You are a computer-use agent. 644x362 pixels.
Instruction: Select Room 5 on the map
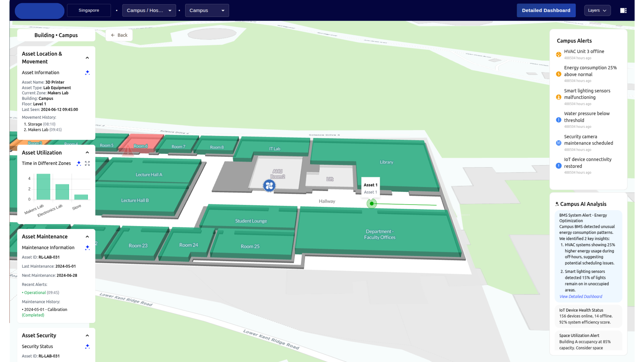click(x=107, y=145)
